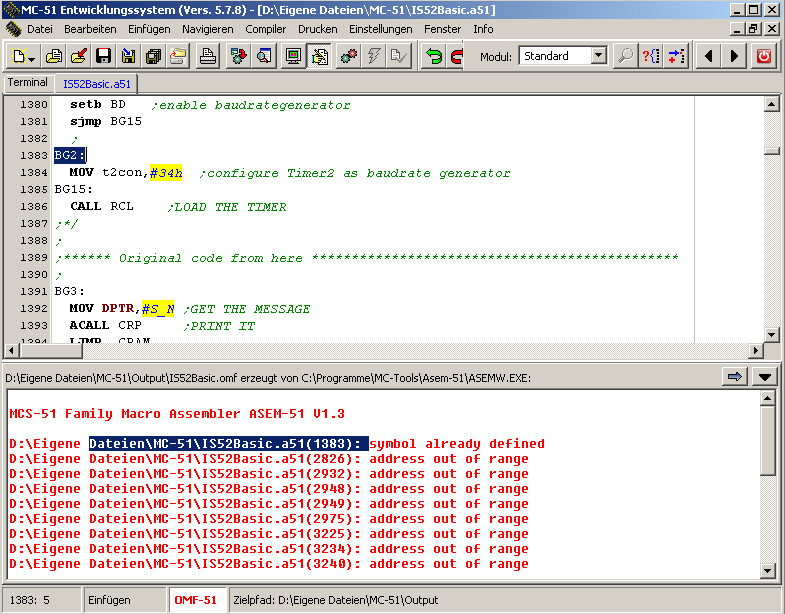The image size is (785, 614).
Task: Click the greyed lightning bolt icon
Action: tap(373, 56)
